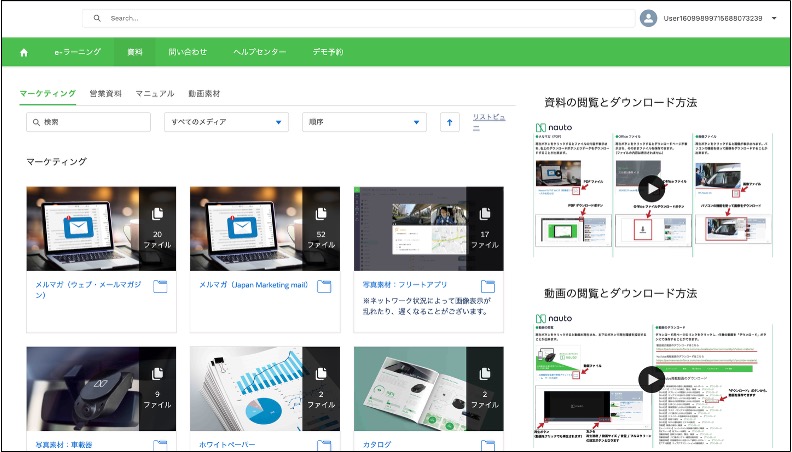Open the e-ラーニング menu item
This screenshot has height=452, width=792.
[x=78, y=52]
